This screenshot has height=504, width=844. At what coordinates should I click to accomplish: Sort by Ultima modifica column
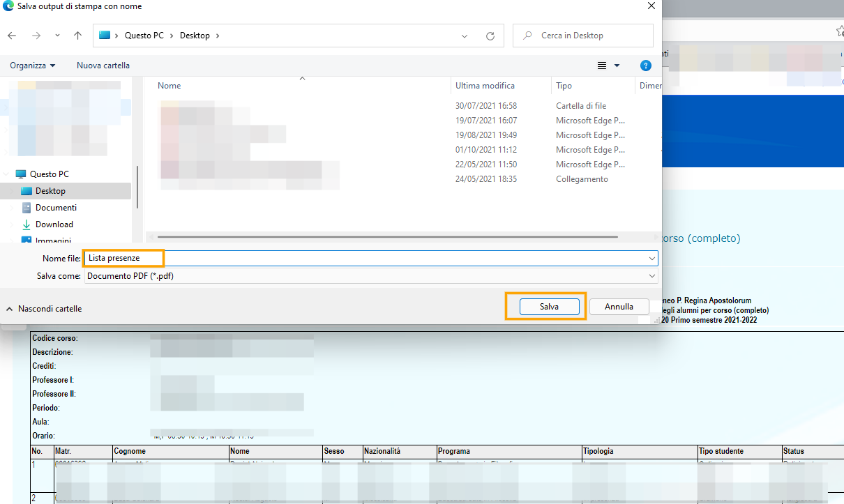(485, 86)
